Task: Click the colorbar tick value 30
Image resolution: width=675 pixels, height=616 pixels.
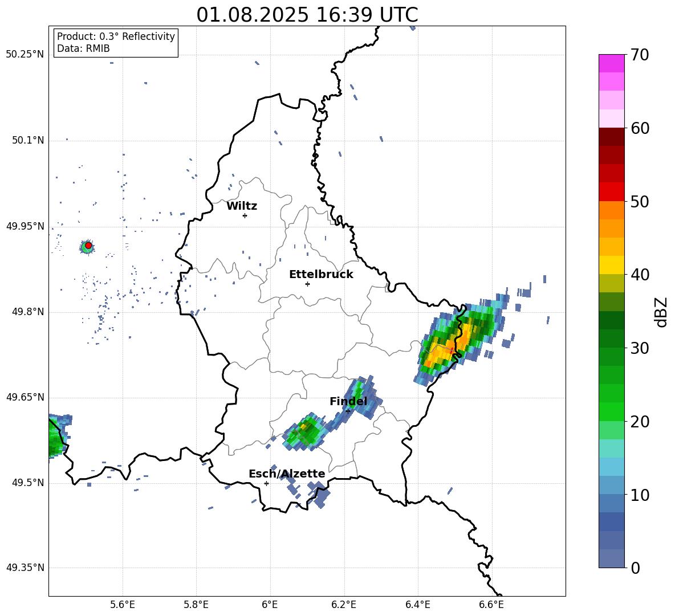Action: coord(640,348)
